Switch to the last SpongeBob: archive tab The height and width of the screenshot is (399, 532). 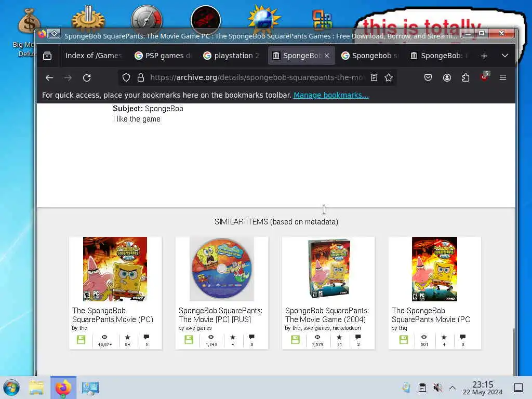point(440,56)
